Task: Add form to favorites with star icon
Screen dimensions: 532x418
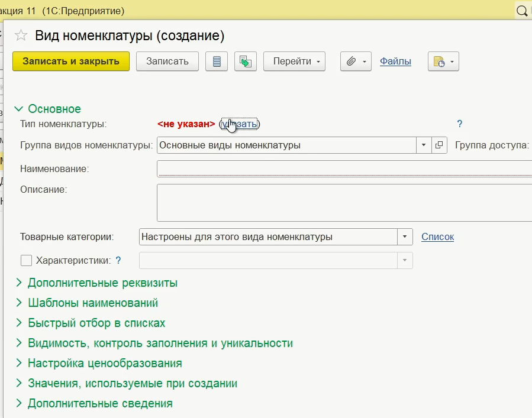Action: (21, 35)
